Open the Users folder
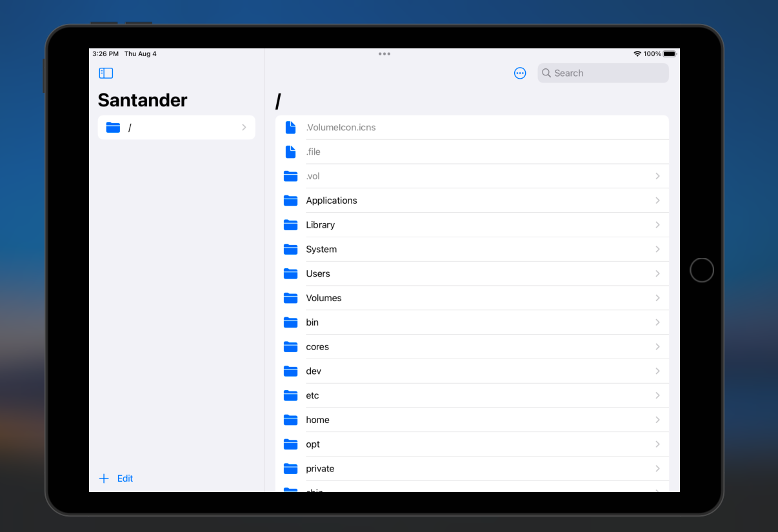778x532 pixels. point(472,274)
